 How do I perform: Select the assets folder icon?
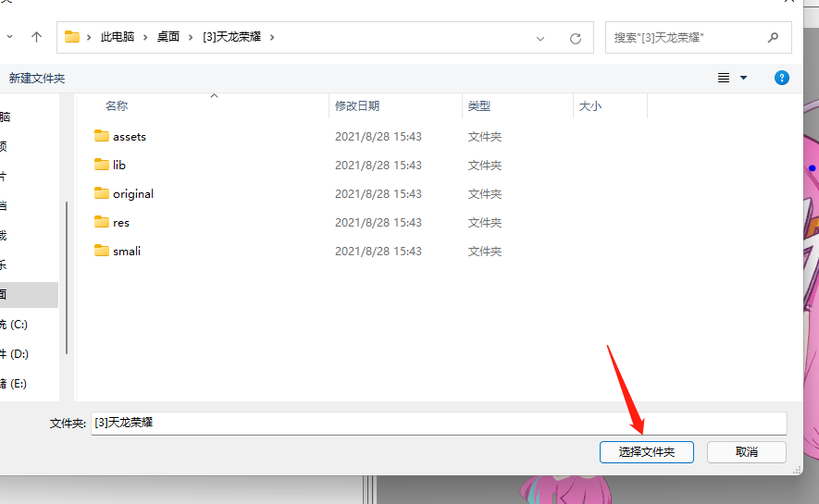[x=102, y=136]
